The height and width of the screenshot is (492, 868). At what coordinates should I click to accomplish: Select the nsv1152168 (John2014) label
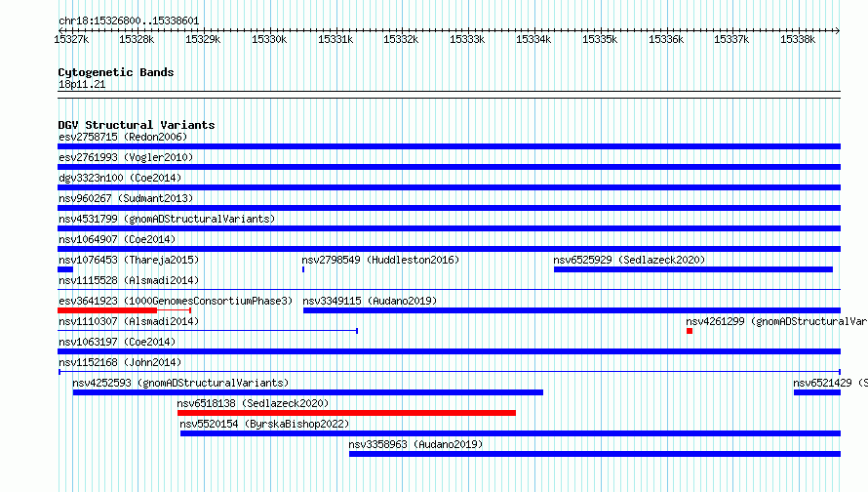tap(120, 362)
